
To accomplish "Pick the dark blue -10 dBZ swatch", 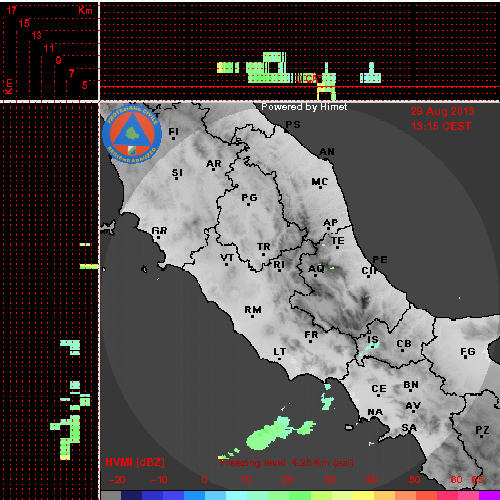I will (x=152, y=495).
